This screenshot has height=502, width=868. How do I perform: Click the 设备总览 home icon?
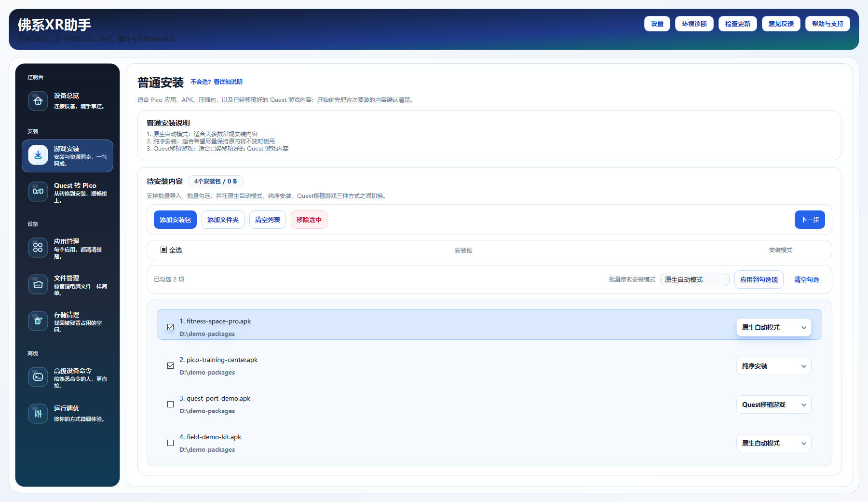point(38,101)
